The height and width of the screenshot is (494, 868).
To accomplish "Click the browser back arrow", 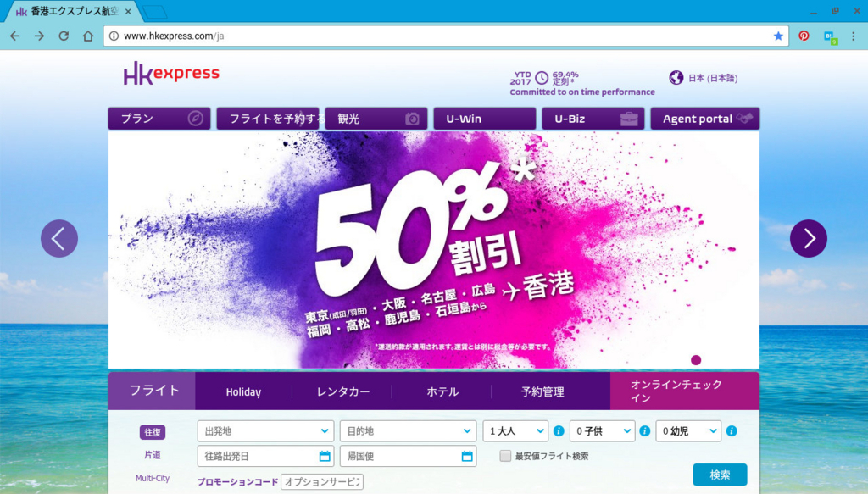I will 15,36.
